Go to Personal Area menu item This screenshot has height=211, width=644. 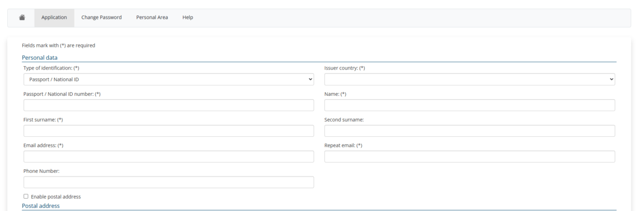pyautogui.click(x=152, y=17)
